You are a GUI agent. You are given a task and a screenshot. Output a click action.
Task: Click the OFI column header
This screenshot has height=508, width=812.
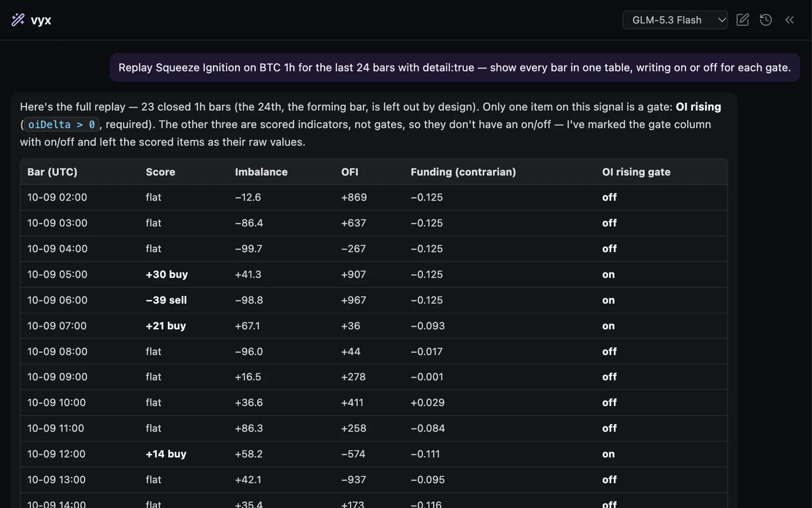coord(350,172)
